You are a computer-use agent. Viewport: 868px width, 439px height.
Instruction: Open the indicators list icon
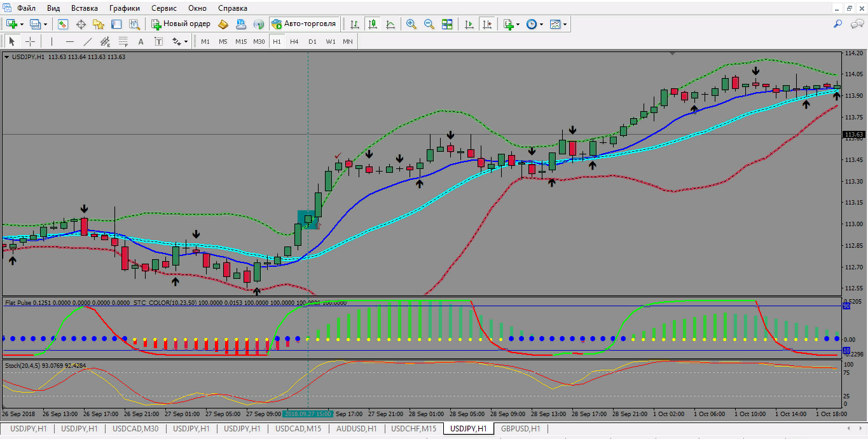[508, 24]
